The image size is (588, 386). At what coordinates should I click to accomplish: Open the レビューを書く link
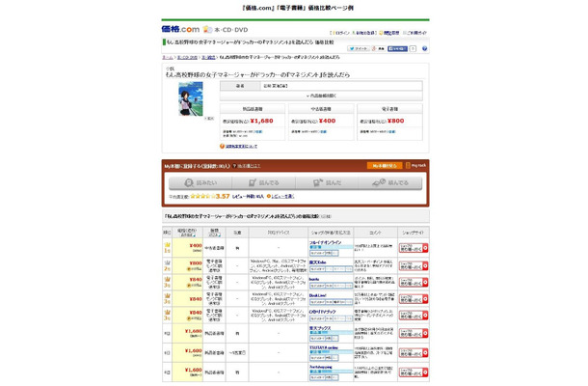(281, 197)
